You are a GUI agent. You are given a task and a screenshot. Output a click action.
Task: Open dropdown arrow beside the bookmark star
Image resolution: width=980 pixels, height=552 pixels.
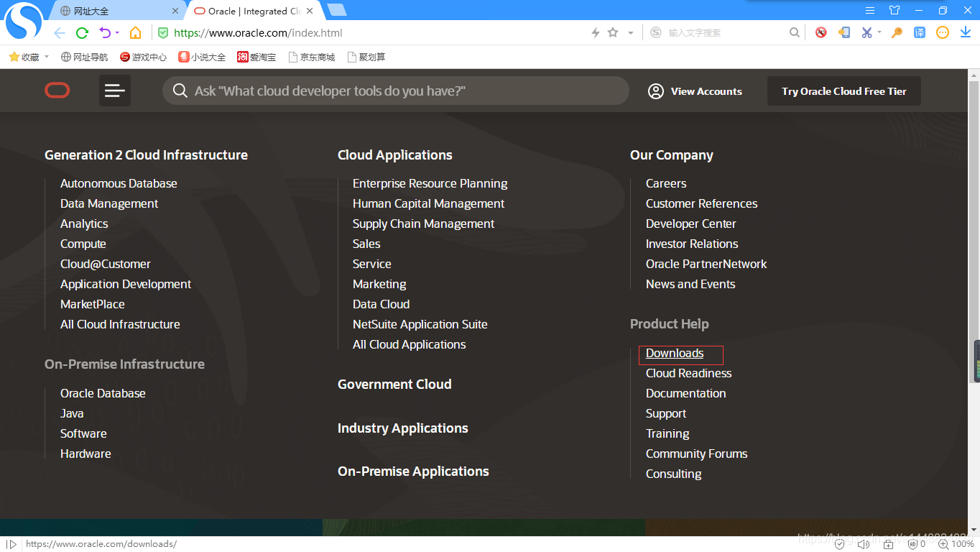[x=631, y=33]
